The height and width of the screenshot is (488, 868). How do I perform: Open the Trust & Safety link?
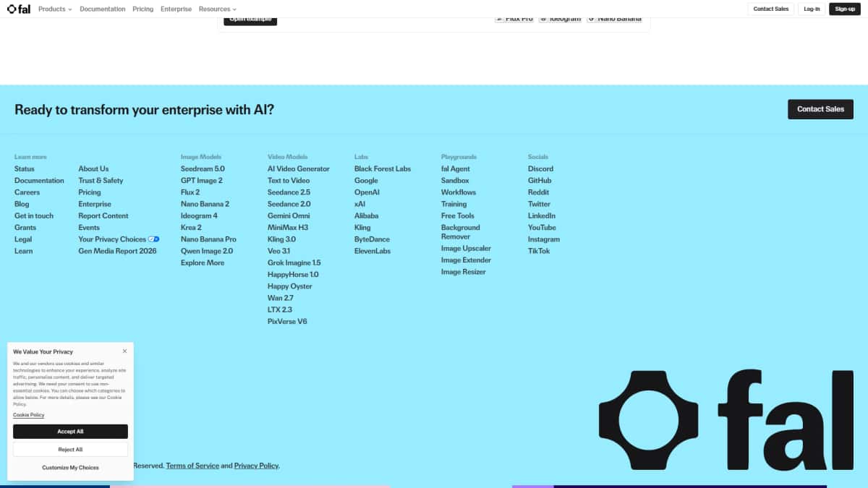pyautogui.click(x=101, y=181)
